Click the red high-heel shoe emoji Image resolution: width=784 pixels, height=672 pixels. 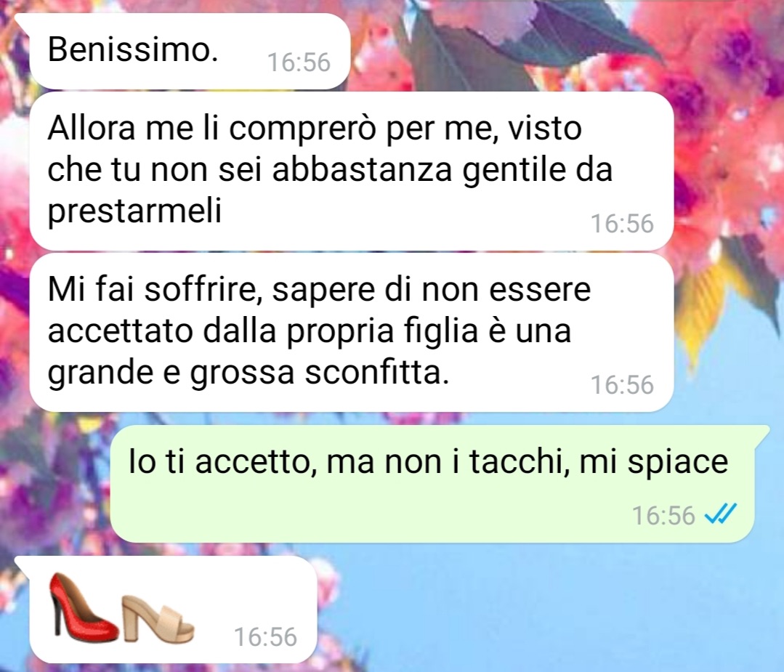coord(84,607)
